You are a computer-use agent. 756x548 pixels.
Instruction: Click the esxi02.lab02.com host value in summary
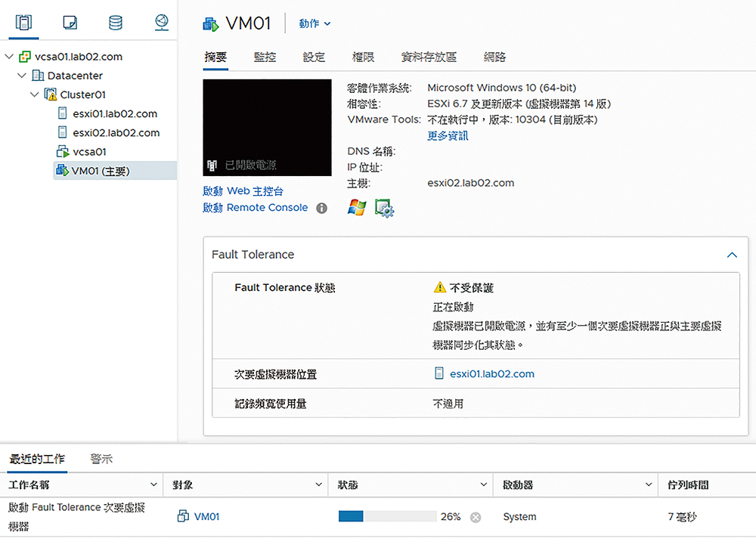[470, 183]
